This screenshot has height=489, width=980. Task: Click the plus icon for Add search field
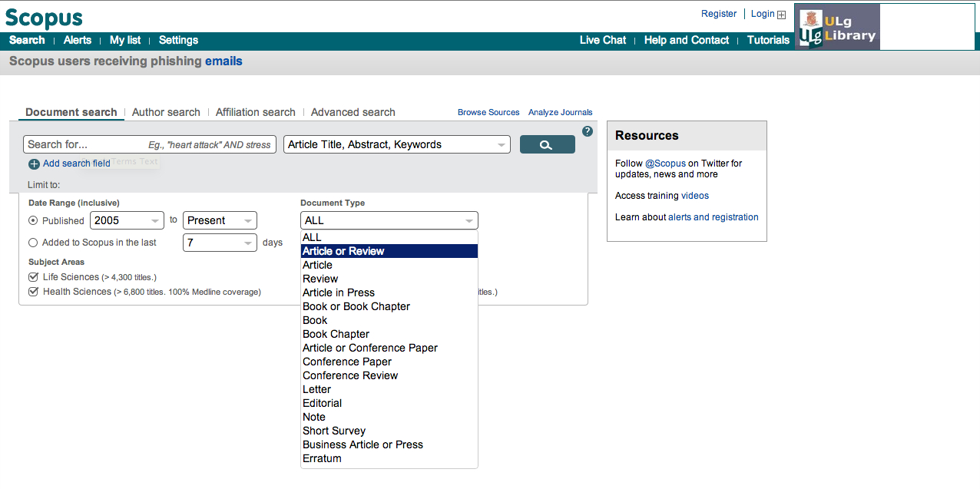tap(34, 164)
